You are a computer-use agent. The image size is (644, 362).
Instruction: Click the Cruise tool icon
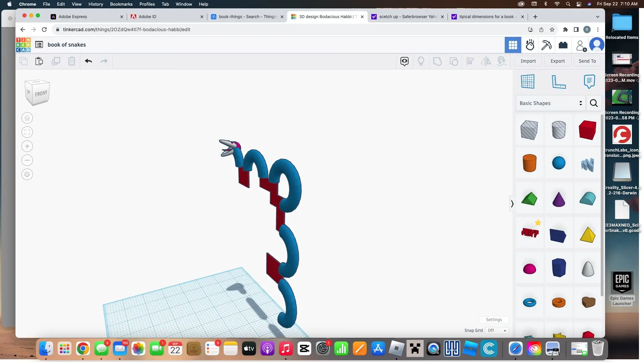click(x=502, y=61)
